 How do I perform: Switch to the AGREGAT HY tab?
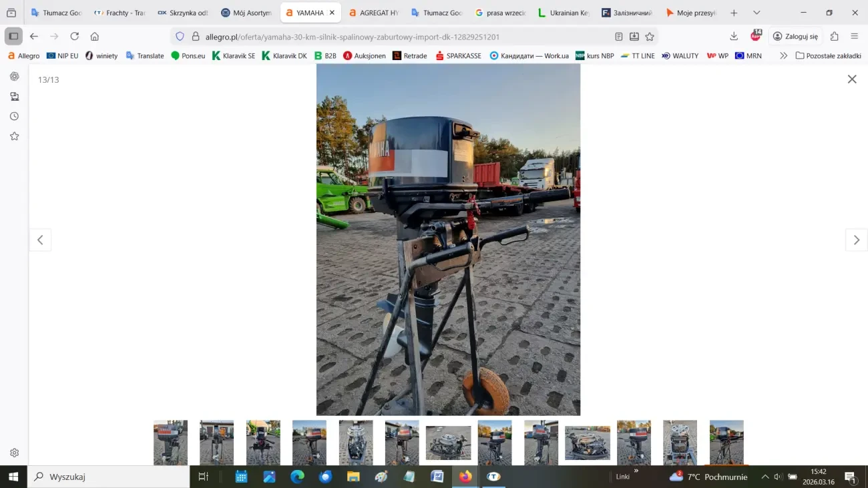pyautogui.click(x=374, y=13)
